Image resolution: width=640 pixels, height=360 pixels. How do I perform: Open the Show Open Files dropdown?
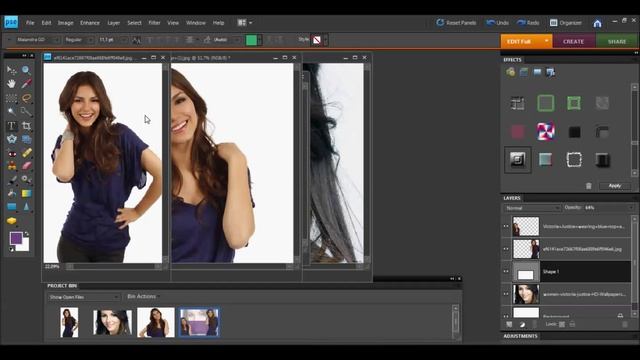(x=83, y=297)
